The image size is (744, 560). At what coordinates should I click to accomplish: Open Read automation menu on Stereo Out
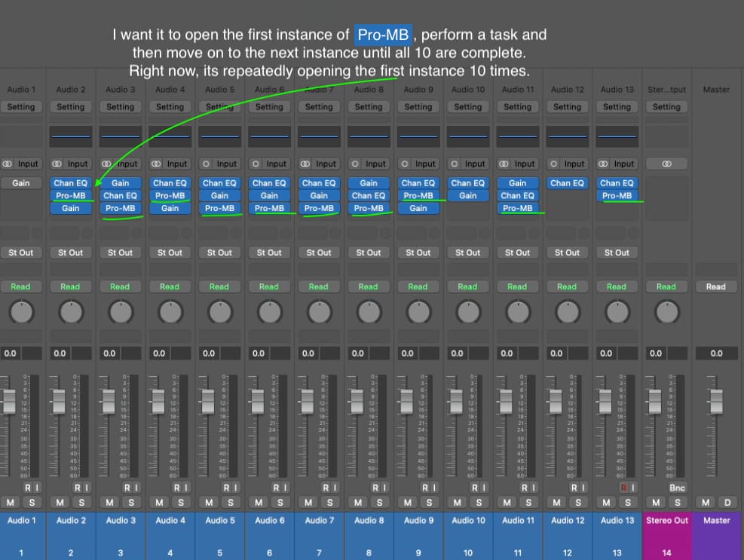(666, 286)
